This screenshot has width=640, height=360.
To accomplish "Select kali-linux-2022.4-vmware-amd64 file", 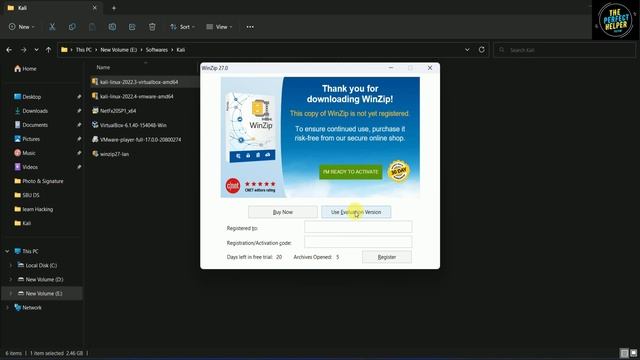I will (137, 96).
